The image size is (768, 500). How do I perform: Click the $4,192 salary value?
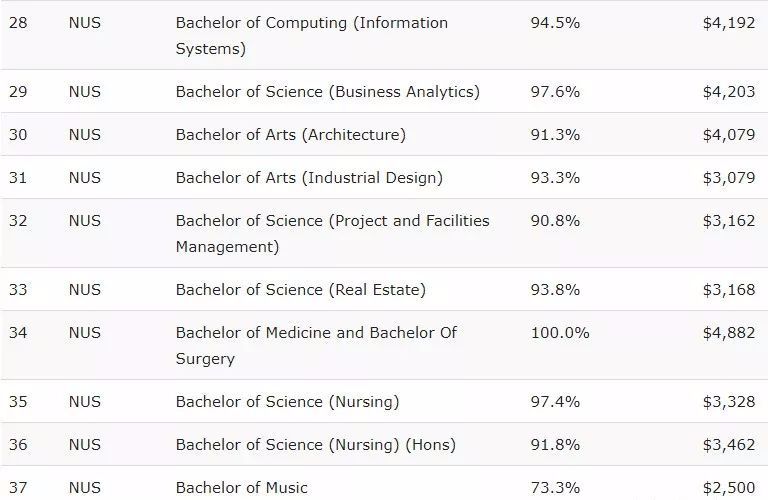pyautogui.click(x=728, y=23)
